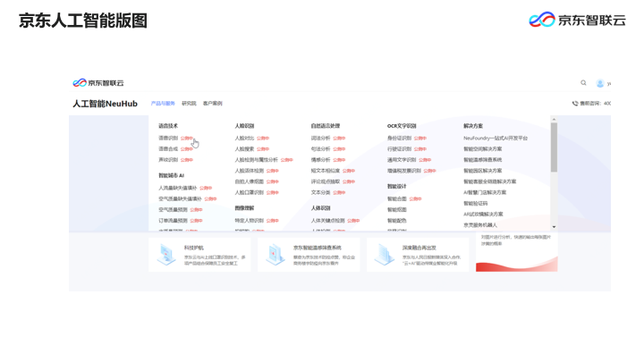Click the 人体识别 category heading

[x=320, y=208]
